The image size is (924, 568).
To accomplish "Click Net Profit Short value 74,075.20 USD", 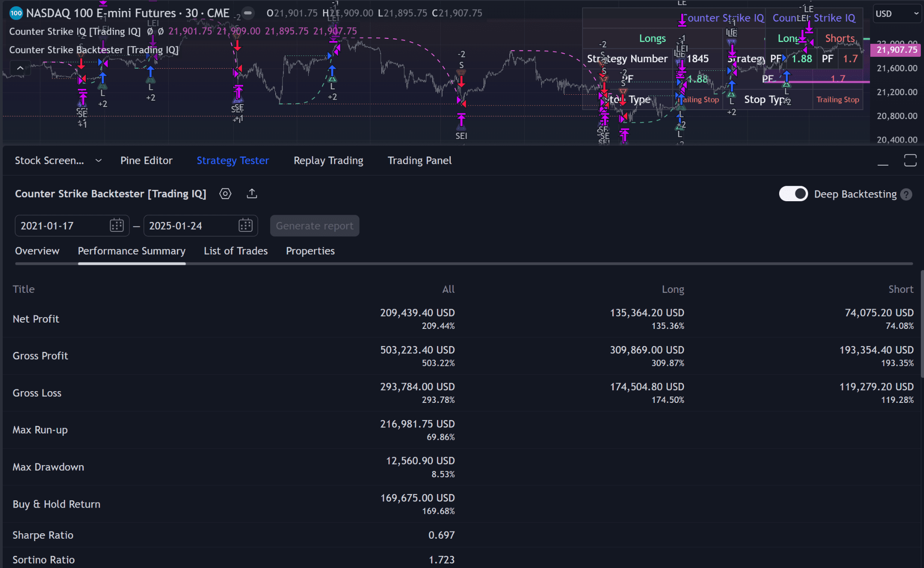I will point(879,313).
